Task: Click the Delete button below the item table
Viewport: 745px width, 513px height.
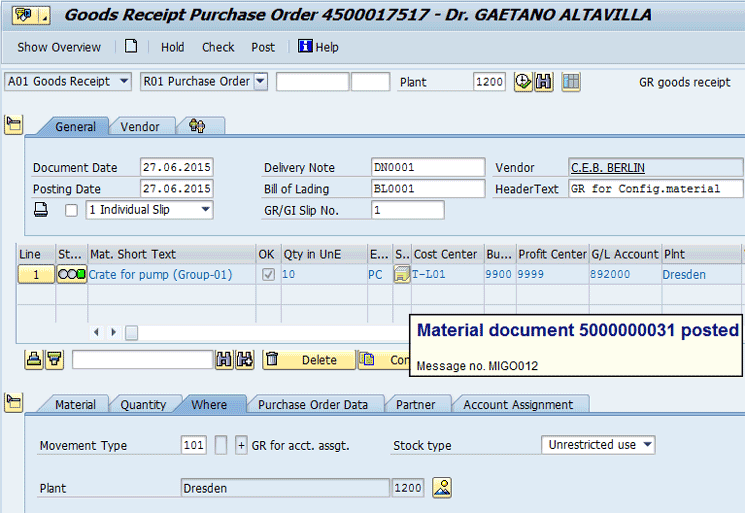Action: [309, 360]
